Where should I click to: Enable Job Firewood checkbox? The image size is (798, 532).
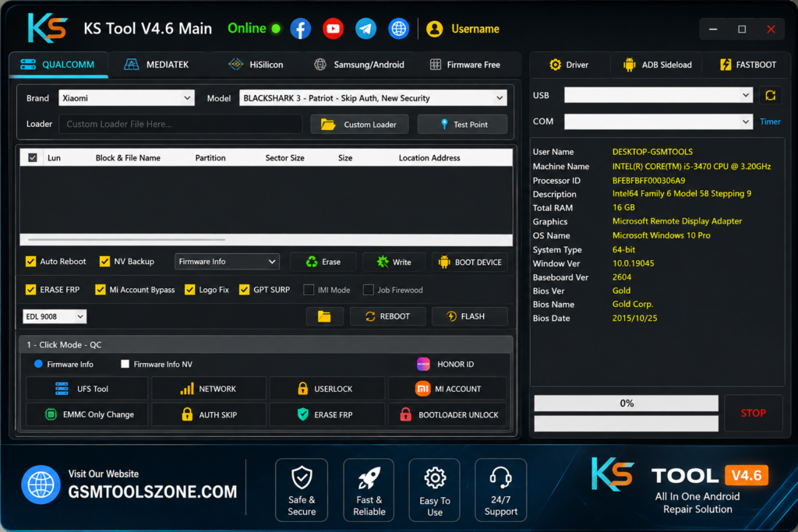point(369,290)
